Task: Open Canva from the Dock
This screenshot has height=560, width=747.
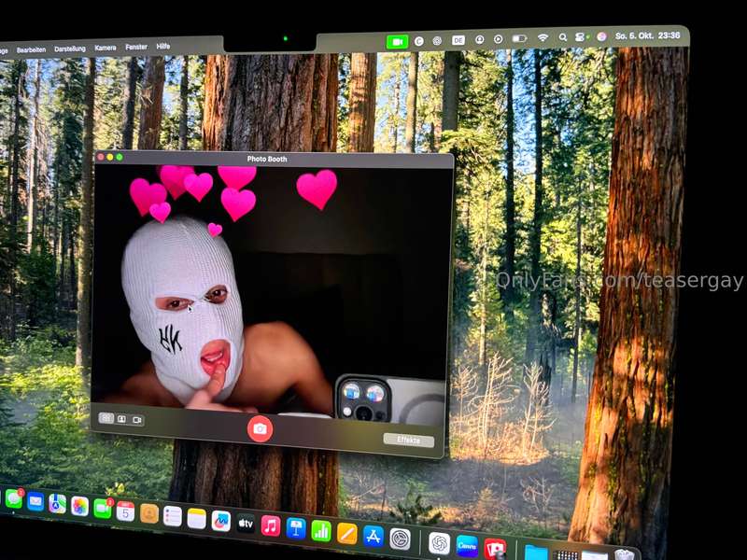Action: [467, 546]
